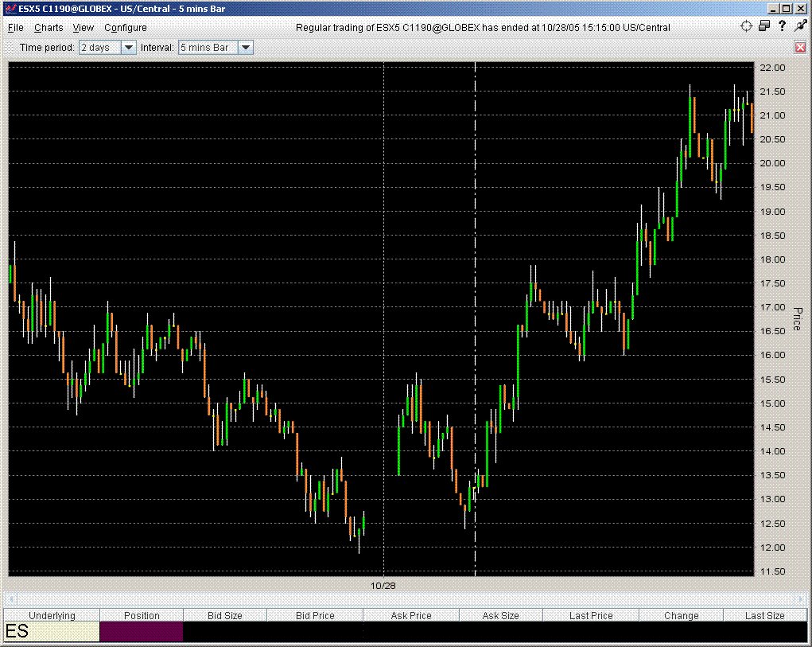Click the vertical Price axis title

pos(798,318)
